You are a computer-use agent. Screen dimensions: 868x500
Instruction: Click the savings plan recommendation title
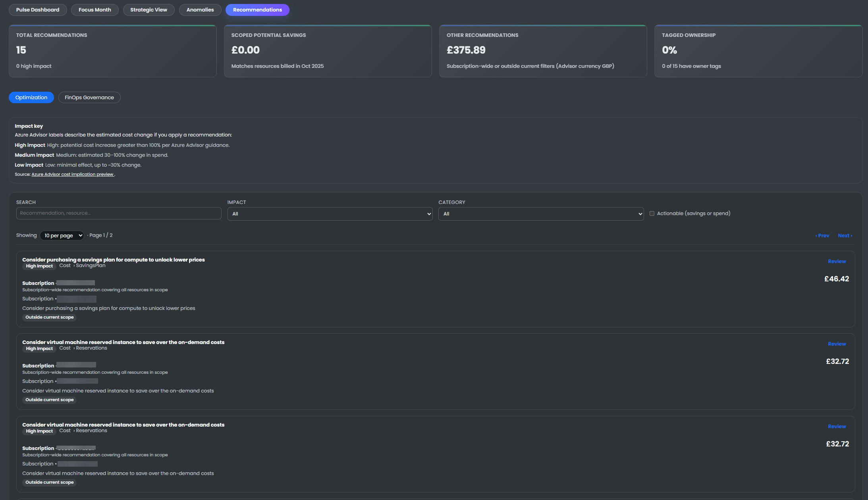[114, 260]
